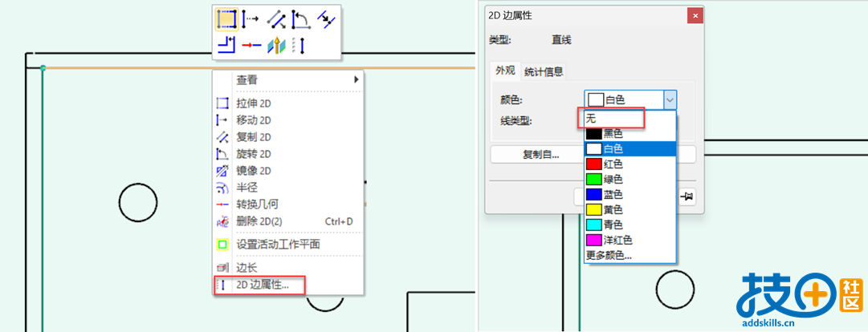Choose 删除 2D(2) from context menu
The image size is (868, 332).
[x=287, y=221]
